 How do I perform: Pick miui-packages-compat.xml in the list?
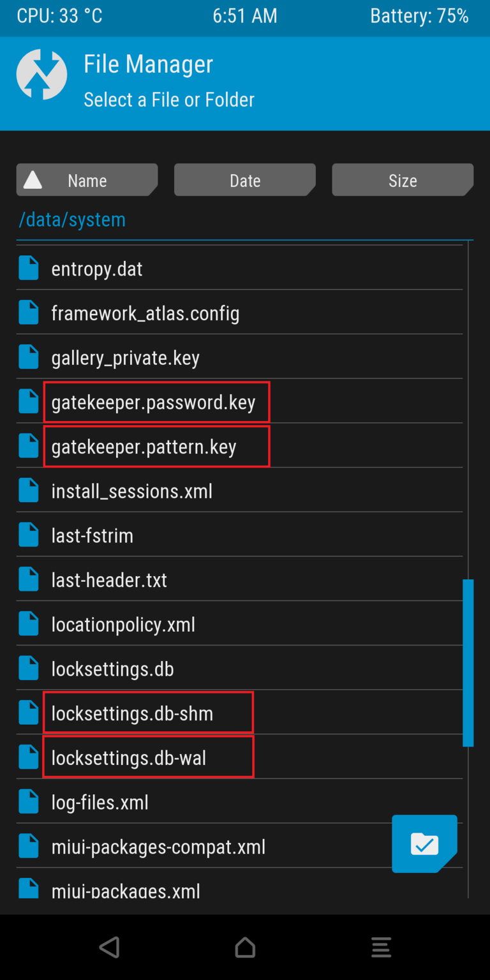[158, 847]
